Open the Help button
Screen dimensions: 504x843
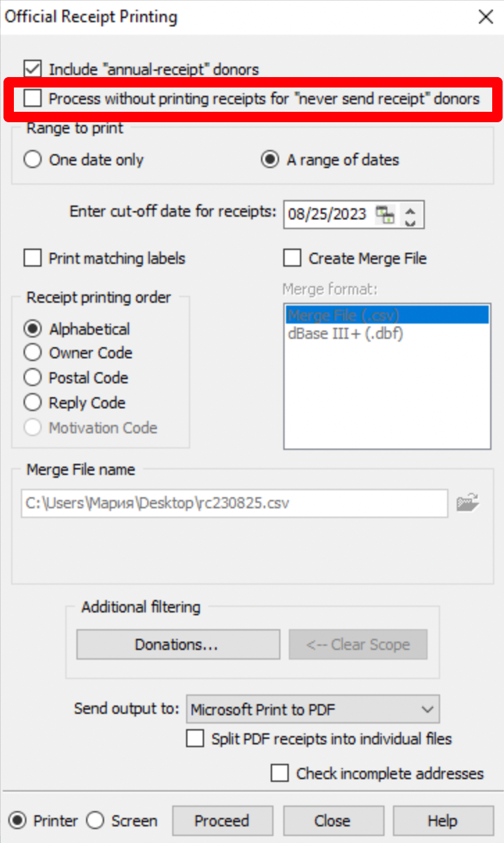(443, 821)
